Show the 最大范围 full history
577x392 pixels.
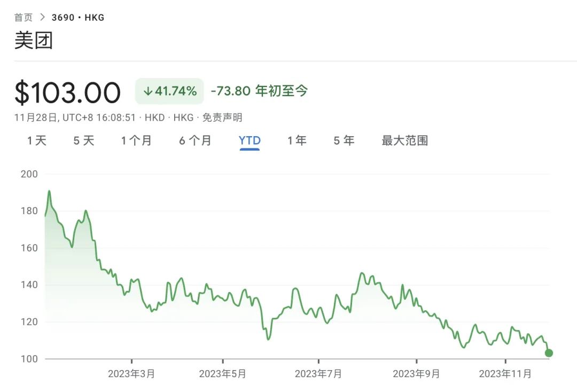pos(404,140)
